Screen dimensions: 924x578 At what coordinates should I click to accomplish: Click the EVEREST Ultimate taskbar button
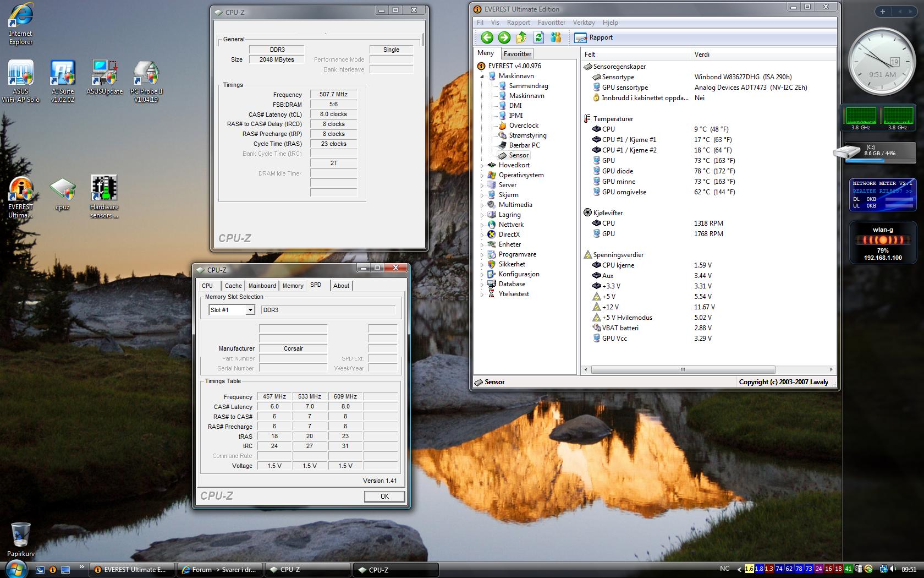tap(131, 570)
